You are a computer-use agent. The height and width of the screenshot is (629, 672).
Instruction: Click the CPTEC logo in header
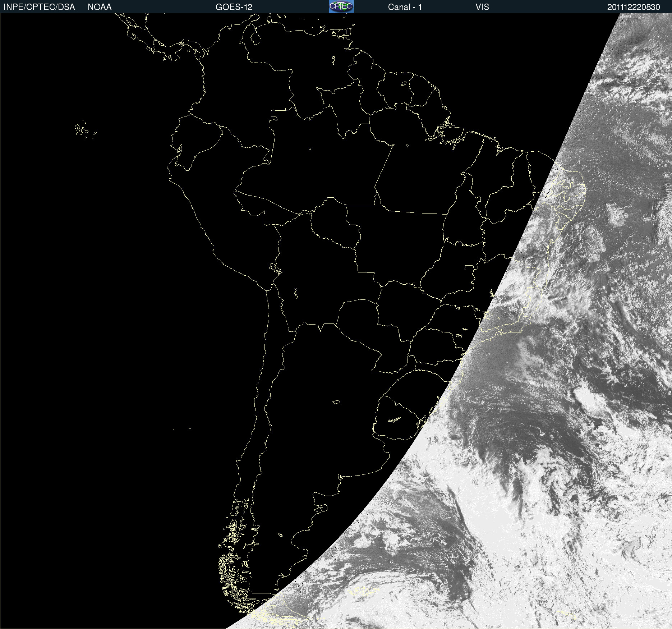341,6
